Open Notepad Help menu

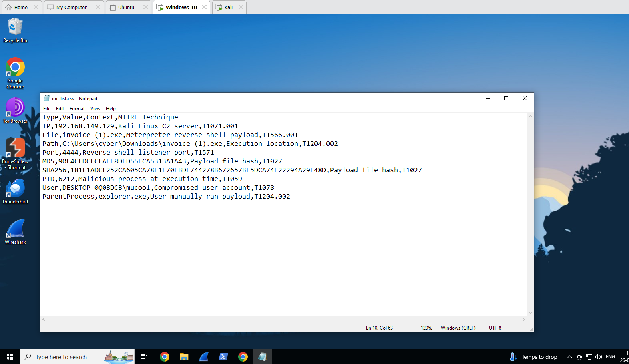111,109
